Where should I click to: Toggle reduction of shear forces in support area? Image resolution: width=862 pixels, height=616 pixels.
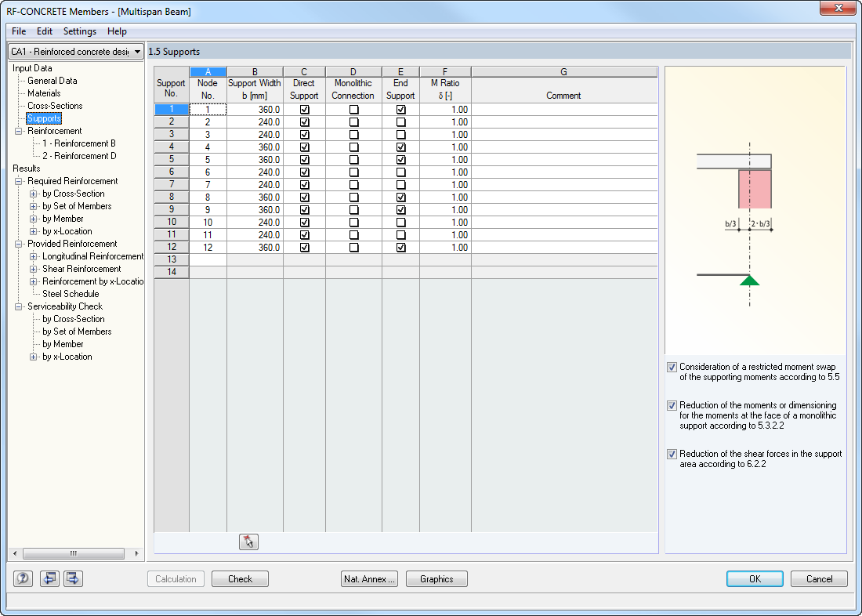672,455
